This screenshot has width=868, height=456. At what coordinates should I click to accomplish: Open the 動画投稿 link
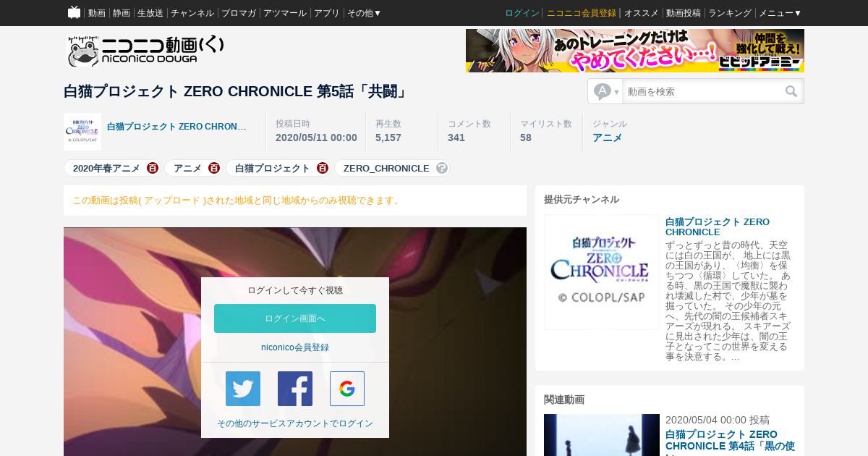point(684,13)
